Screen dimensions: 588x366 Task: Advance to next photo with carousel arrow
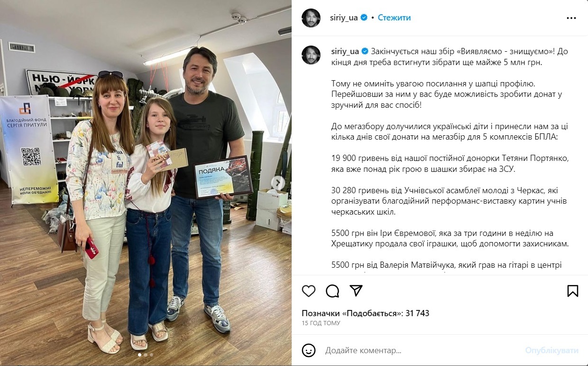click(279, 183)
